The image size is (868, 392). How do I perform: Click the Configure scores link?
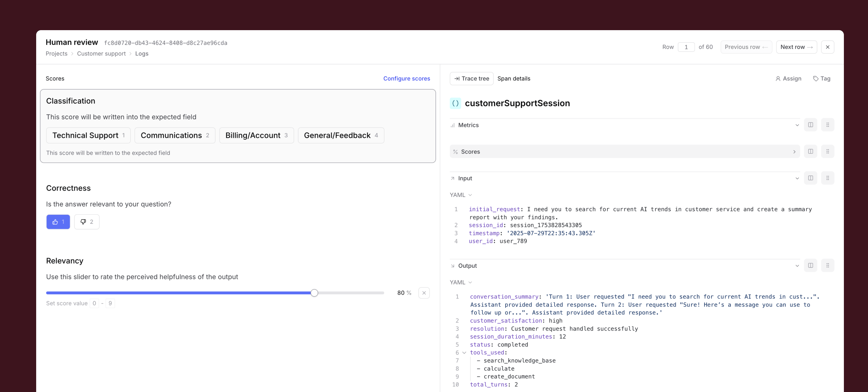click(x=406, y=78)
